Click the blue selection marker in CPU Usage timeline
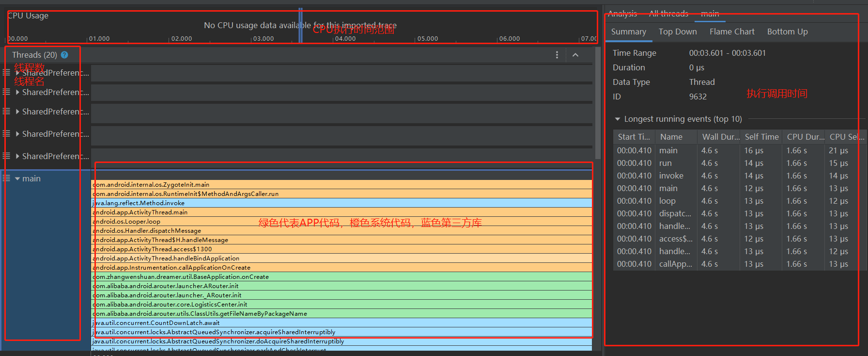 pyautogui.click(x=300, y=25)
